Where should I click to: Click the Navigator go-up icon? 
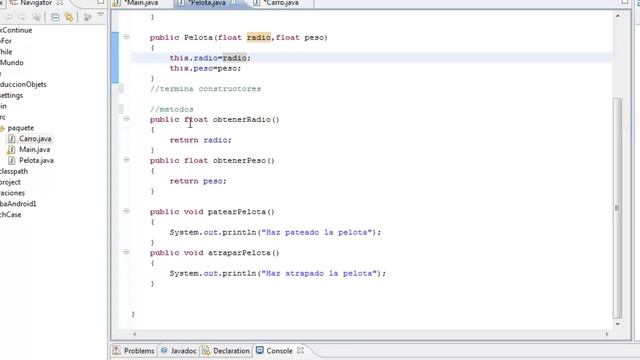coord(36,17)
